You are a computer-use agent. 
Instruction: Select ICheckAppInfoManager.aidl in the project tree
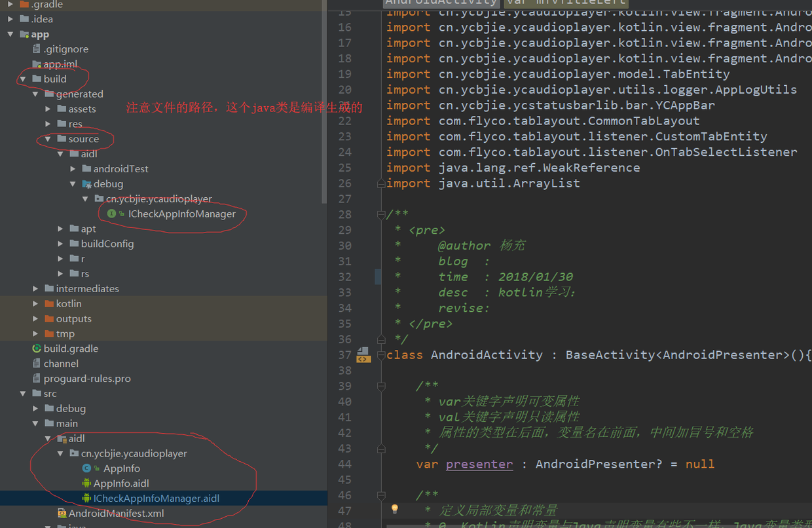(157, 499)
